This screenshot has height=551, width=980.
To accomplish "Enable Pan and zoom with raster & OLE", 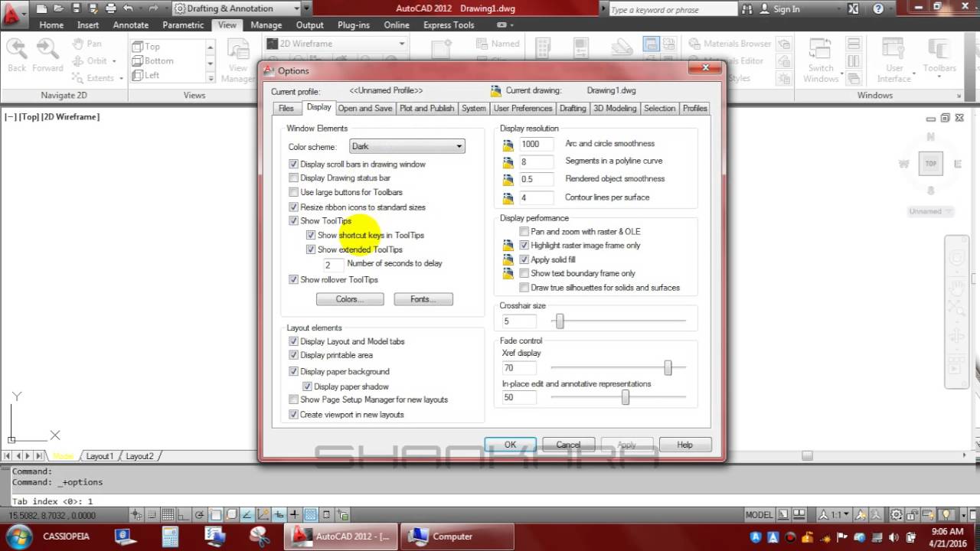I will point(524,231).
